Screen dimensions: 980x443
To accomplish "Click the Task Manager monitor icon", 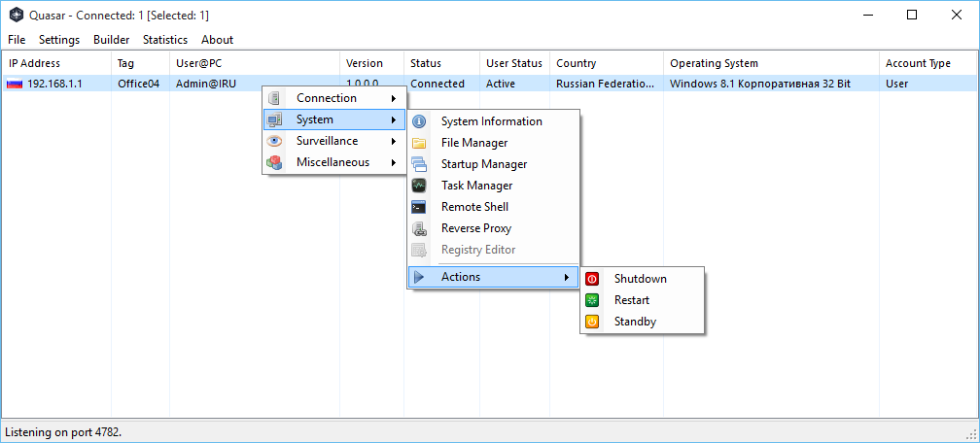I will [x=419, y=186].
